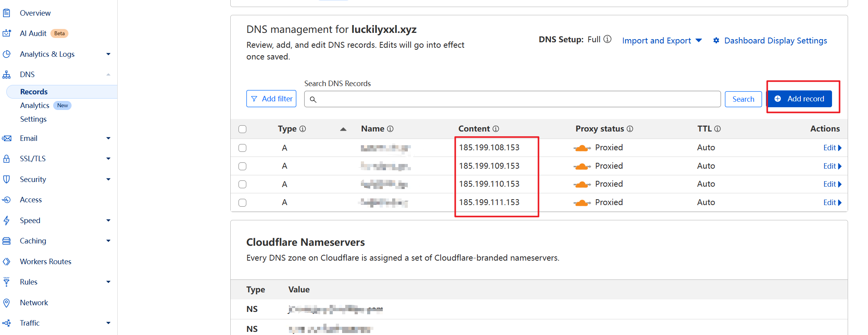Click the Analytics & Logs pie icon
The width and height of the screenshot is (868, 335).
[6, 54]
